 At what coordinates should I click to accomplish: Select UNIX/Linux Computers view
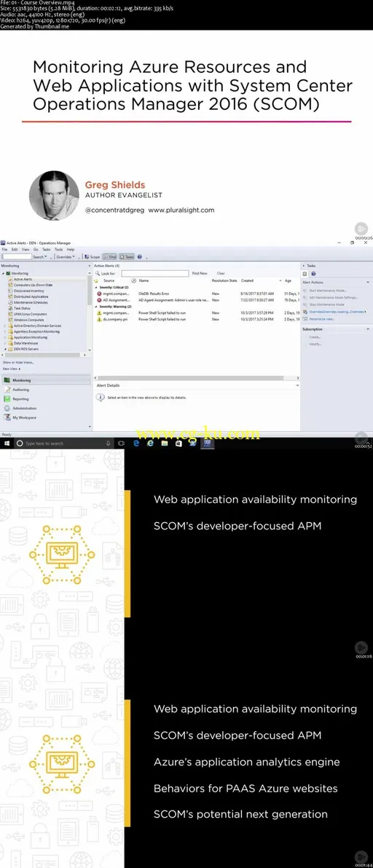(30, 314)
